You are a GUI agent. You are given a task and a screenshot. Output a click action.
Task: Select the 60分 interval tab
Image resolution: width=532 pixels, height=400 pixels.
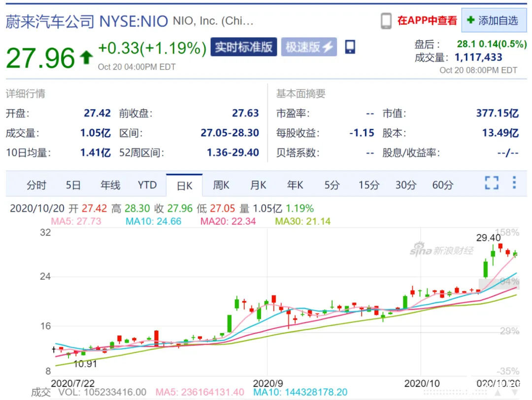443,185
